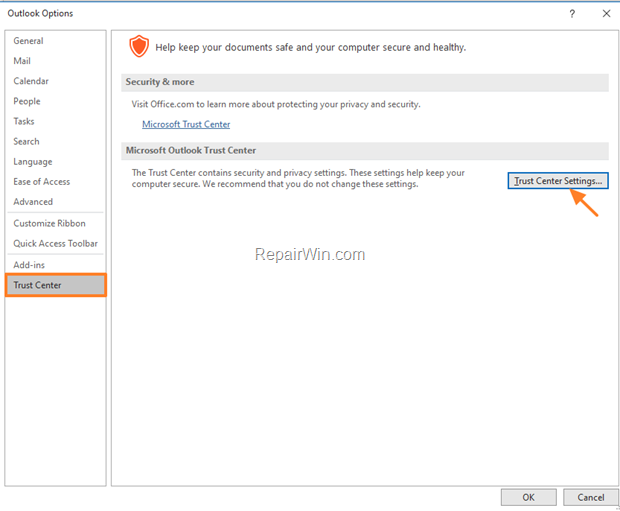Dismiss dialog with Cancel button
Viewport: 620px width, 511px height.
coord(591,497)
